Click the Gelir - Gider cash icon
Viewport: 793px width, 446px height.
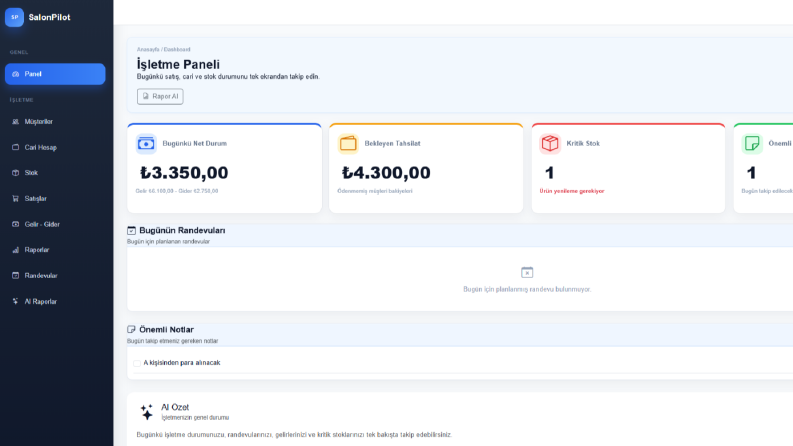click(x=16, y=224)
